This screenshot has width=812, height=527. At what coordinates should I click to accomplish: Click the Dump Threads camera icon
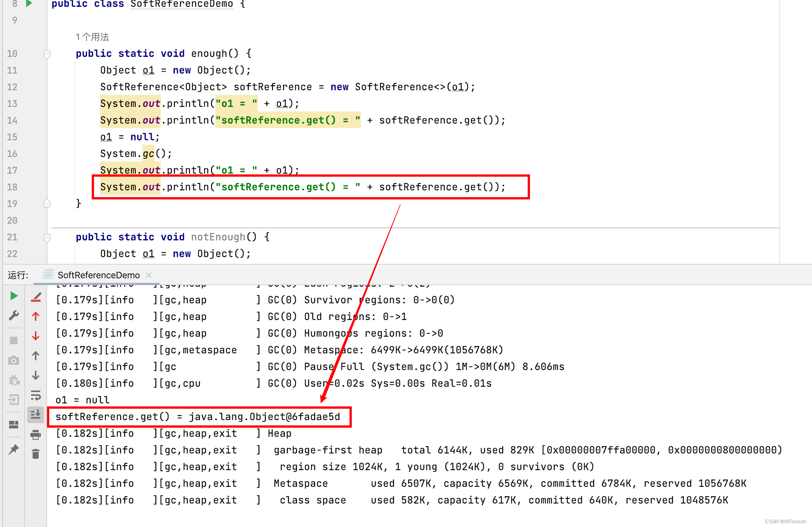(x=14, y=360)
